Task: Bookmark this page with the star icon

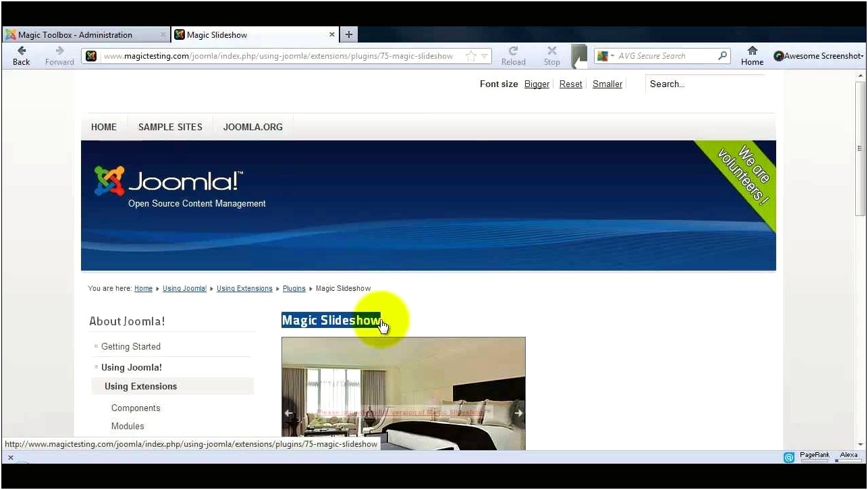Action: (470, 56)
